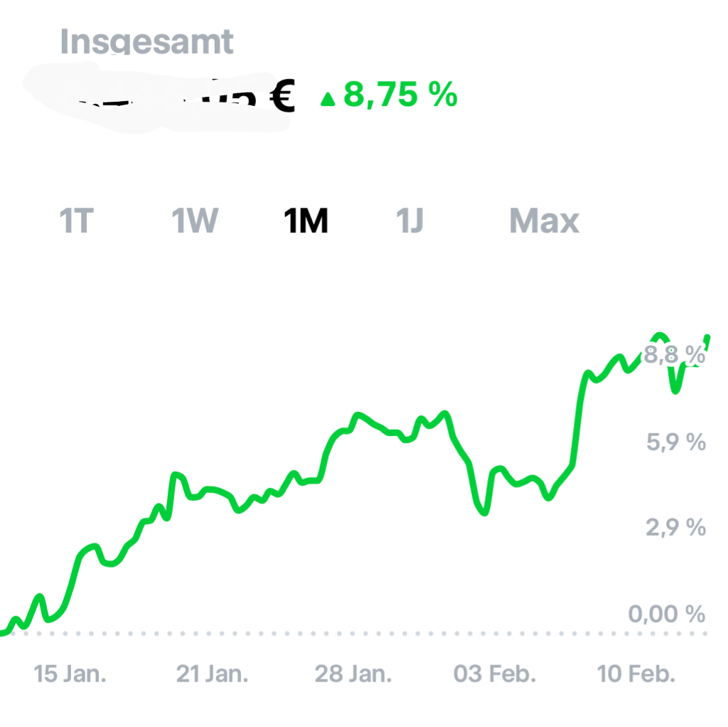Show the Max time range
This screenshot has width=728, height=727.
pos(544,221)
